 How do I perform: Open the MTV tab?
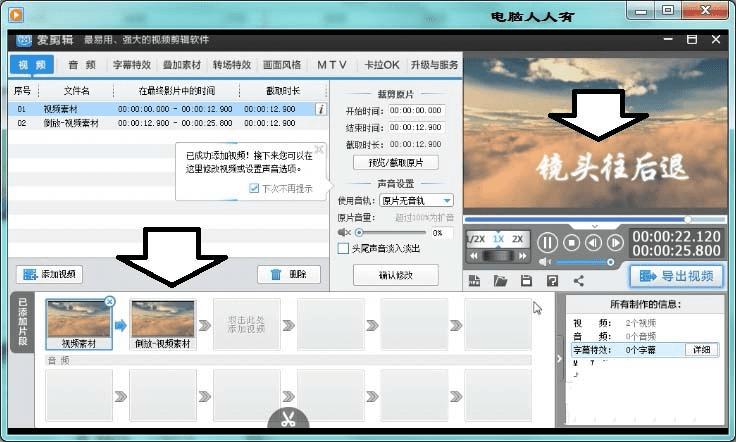point(332,65)
